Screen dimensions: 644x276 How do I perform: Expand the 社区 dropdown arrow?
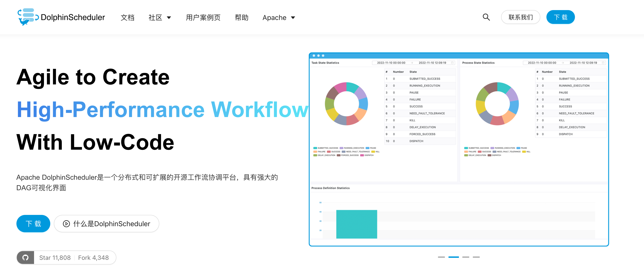click(x=169, y=17)
